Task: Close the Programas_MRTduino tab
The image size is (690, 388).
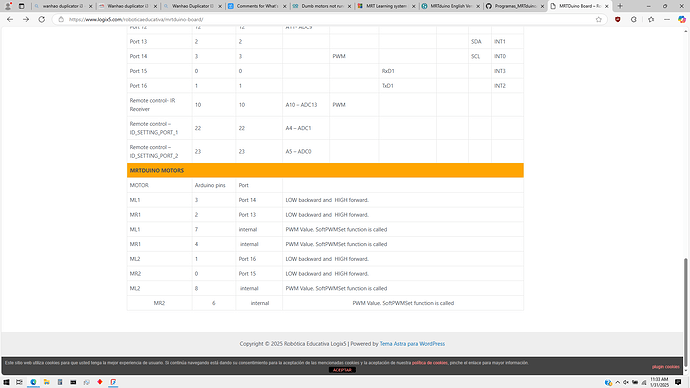Action: tap(542, 6)
